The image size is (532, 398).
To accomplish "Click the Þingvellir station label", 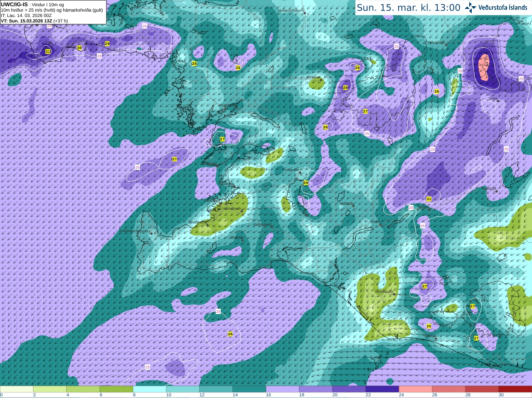I will pos(291,170).
